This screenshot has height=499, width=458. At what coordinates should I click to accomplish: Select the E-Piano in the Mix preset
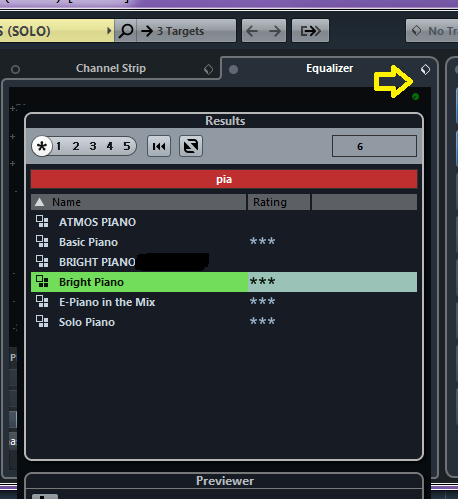coord(224,302)
